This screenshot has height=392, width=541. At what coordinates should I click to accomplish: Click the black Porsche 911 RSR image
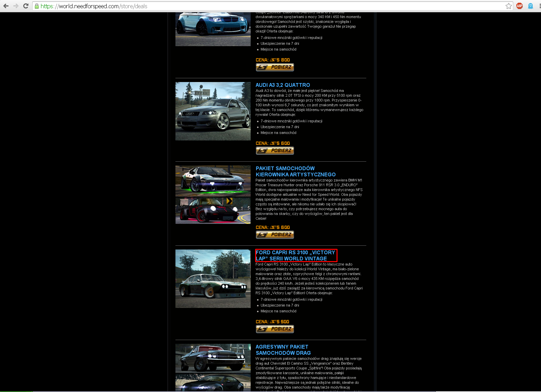coord(213,211)
